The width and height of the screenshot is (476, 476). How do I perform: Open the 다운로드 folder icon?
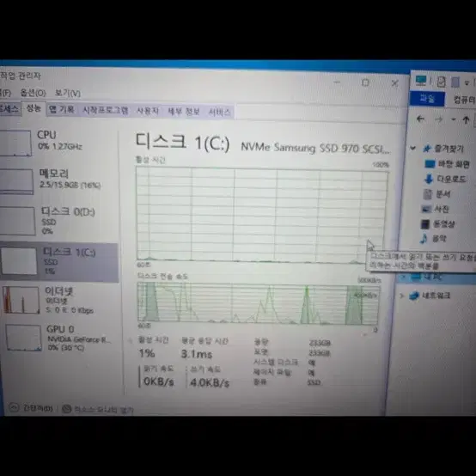(429, 179)
